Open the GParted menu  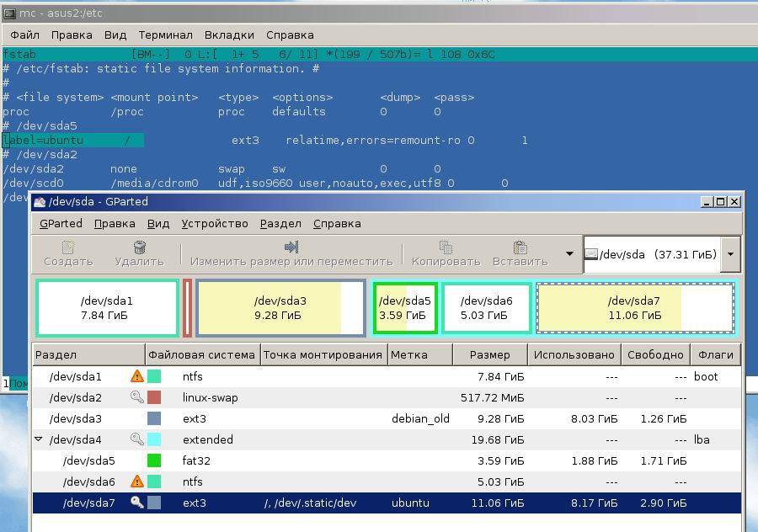tap(61, 224)
